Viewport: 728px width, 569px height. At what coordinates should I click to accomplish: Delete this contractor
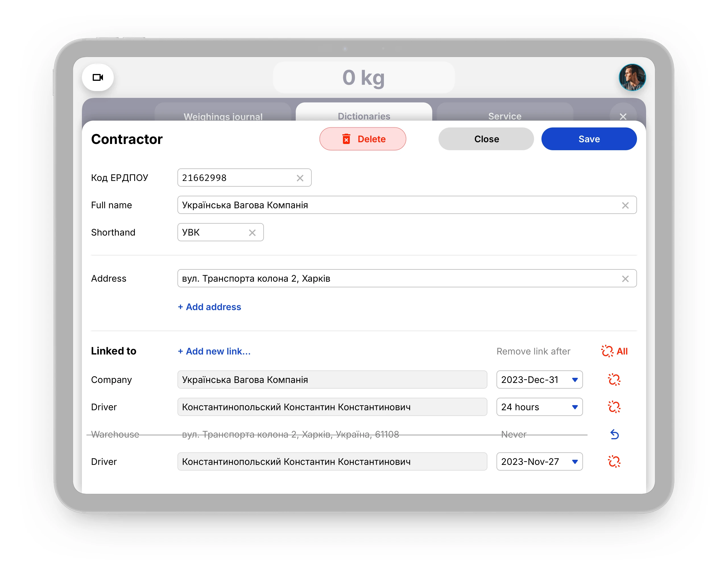362,139
